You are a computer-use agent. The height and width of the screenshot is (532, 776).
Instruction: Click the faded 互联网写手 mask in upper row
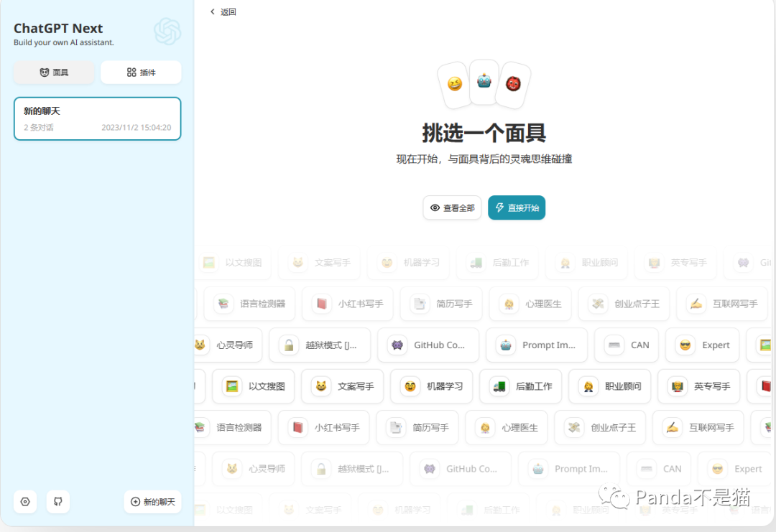click(722, 304)
